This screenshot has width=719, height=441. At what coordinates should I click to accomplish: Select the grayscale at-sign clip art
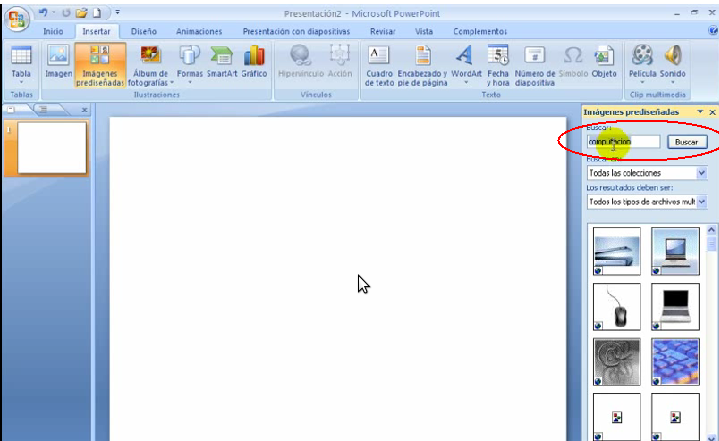[617, 362]
